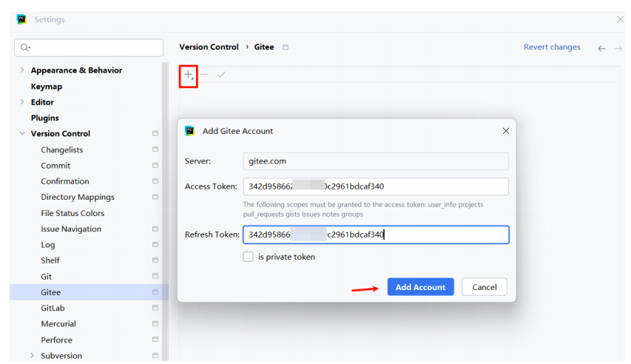631x364 pixels.
Task: Click Cancel in Add Gitee Account dialog
Action: (484, 287)
